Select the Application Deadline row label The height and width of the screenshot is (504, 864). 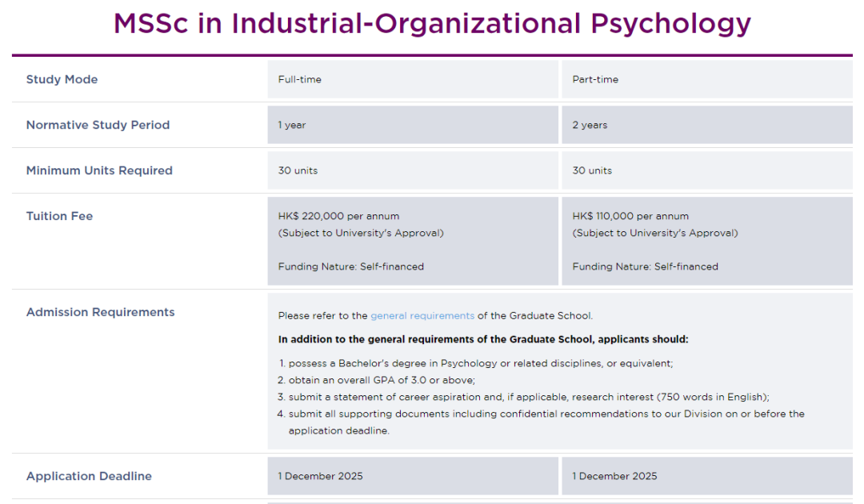point(89,476)
